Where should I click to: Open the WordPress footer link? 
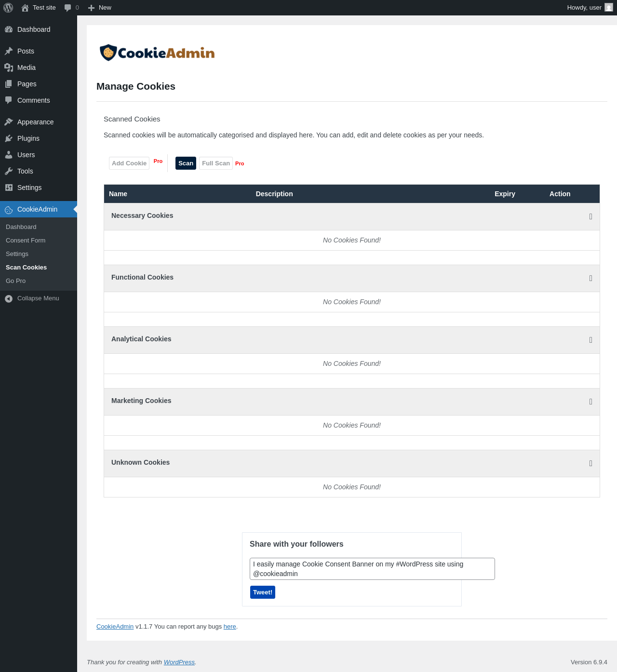click(x=179, y=662)
